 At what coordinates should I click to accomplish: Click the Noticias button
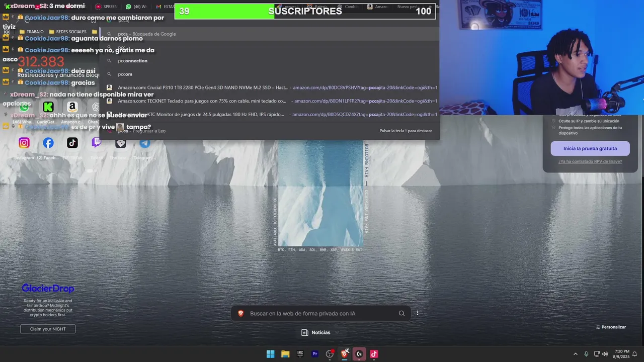point(316,332)
